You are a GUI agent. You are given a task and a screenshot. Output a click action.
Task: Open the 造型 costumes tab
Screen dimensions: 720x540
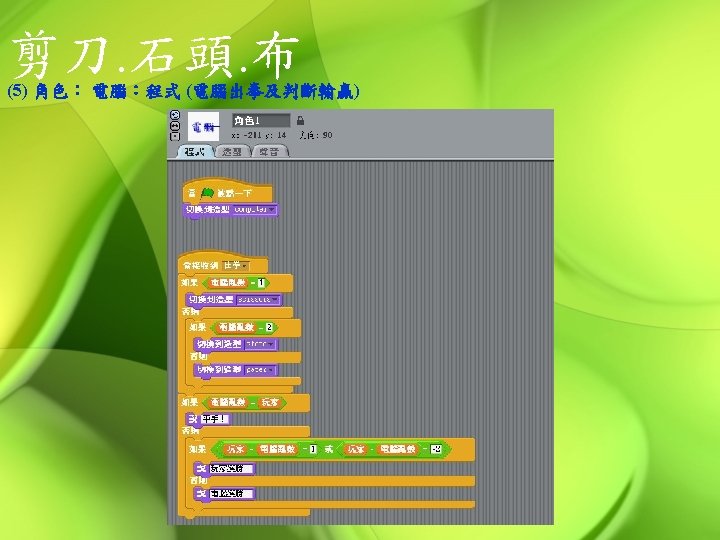coord(232,152)
